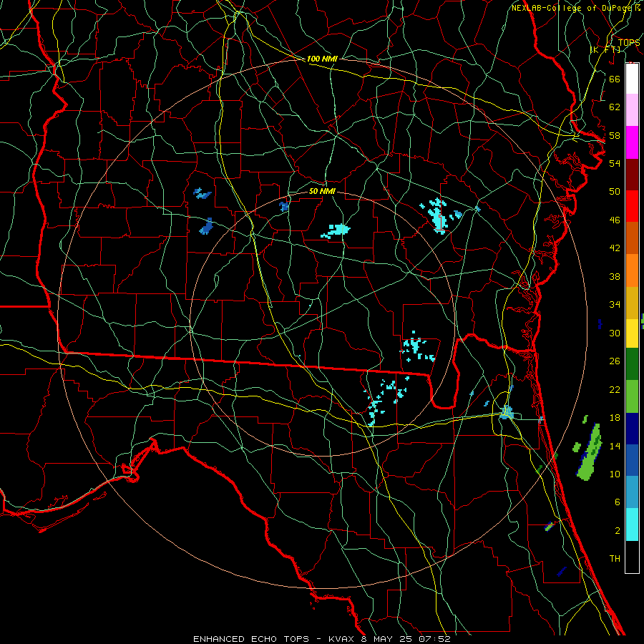Click the "100 NMI" range ring label
The image size is (644, 644).
pos(322,59)
